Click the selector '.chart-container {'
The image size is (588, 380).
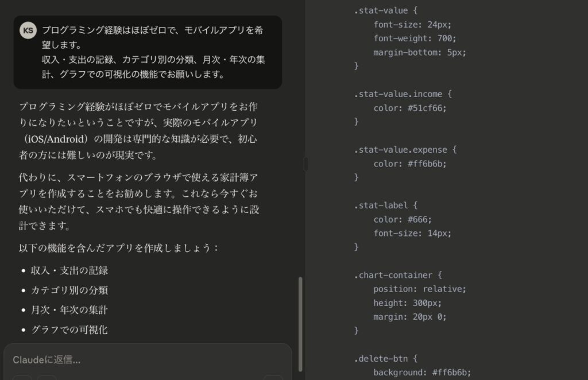coord(398,275)
